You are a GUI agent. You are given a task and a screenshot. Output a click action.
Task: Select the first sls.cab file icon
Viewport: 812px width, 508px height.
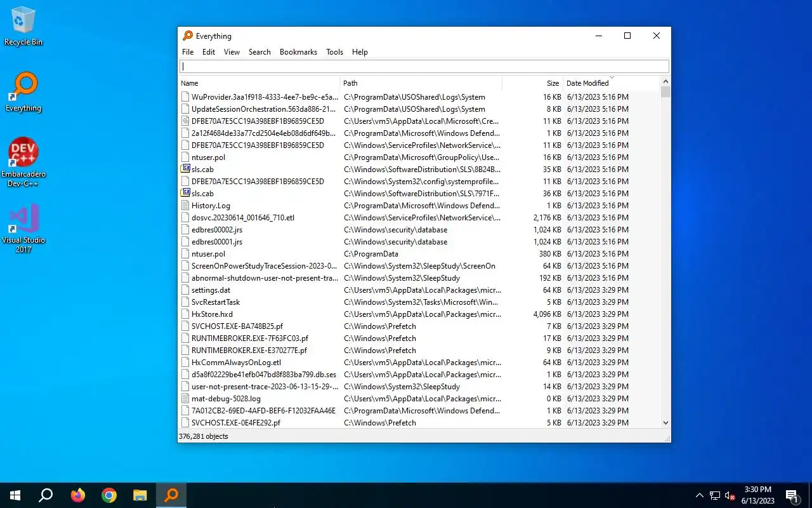click(x=185, y=170)
